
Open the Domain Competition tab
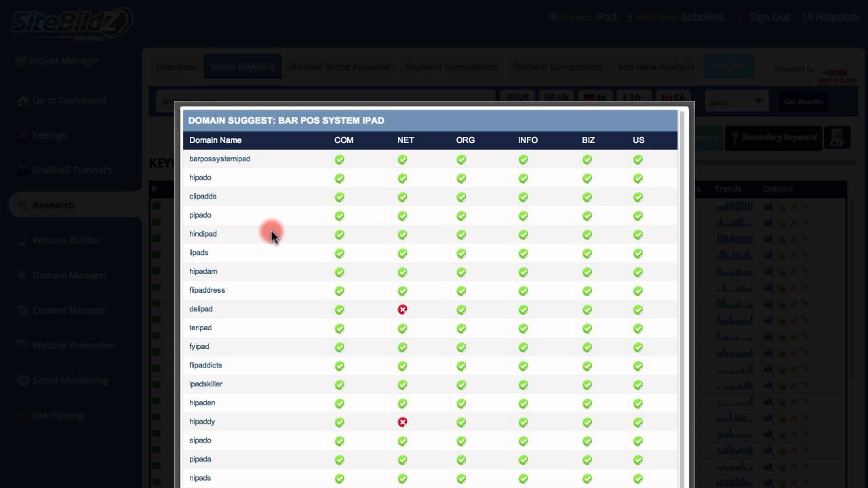coord(557,66)
